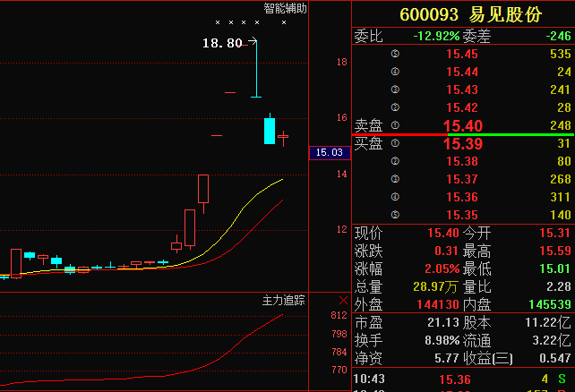The image size is (575, 392).
Task: Click the sell level 5 circled icon
Action: (394, 54)
